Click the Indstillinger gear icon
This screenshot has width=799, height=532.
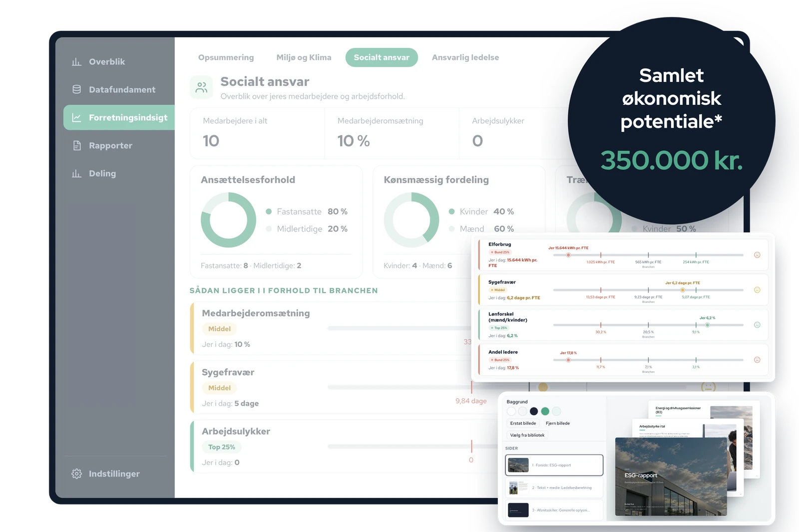[76, 474]
